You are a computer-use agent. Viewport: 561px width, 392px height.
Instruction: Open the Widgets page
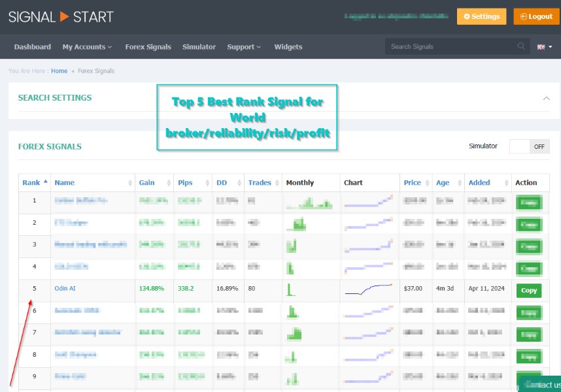[288, 47]
